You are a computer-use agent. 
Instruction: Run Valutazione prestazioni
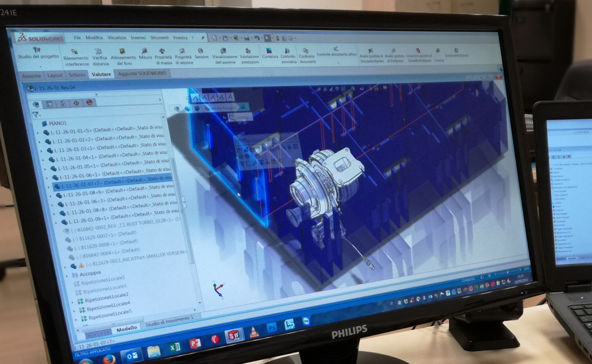pos(249,56)
